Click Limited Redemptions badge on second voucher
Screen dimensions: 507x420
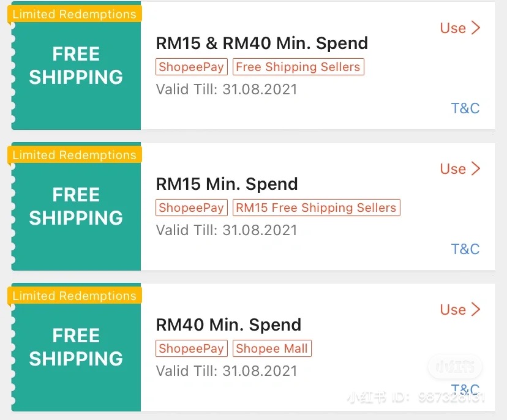(x=75, y=155)
